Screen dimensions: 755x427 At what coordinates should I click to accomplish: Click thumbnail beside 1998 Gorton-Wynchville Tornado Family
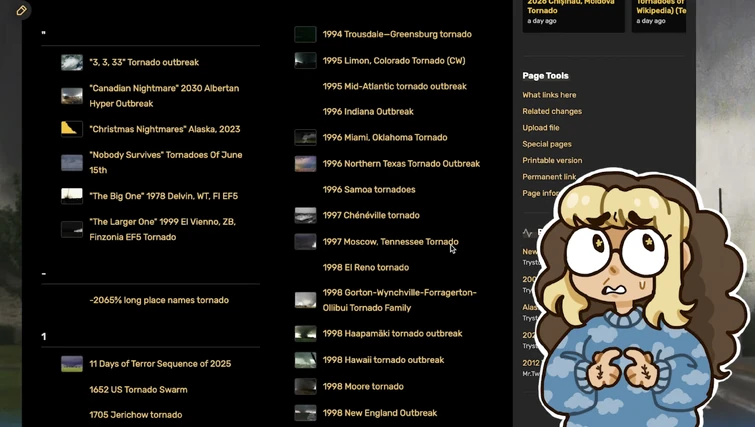305,300
